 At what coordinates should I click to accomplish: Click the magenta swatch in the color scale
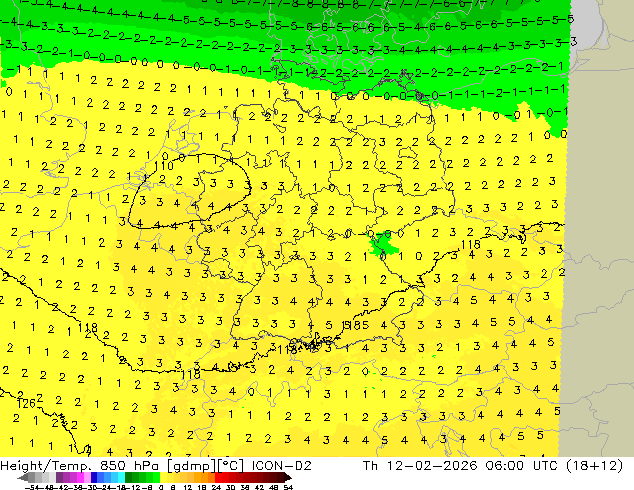[x=80, y=478]
